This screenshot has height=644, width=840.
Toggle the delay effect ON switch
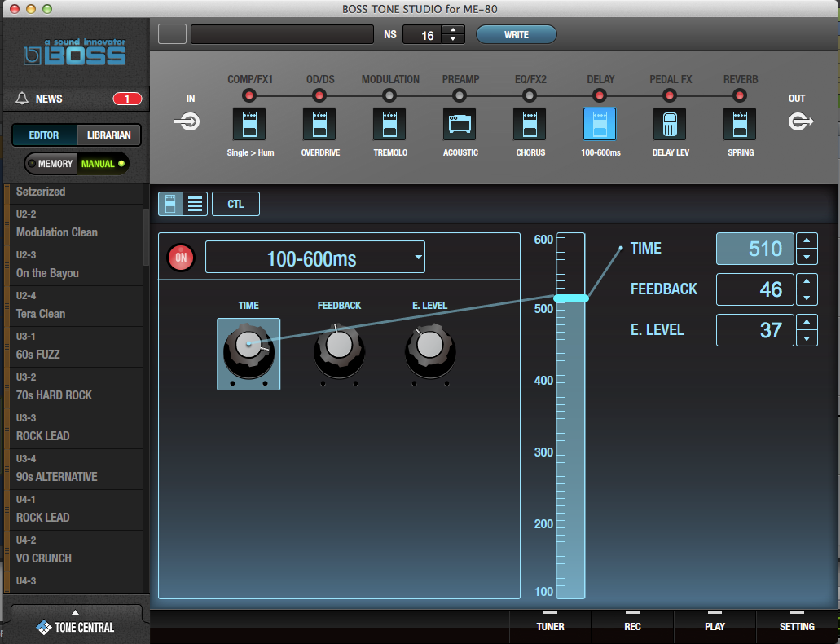(x=181, y=256)
